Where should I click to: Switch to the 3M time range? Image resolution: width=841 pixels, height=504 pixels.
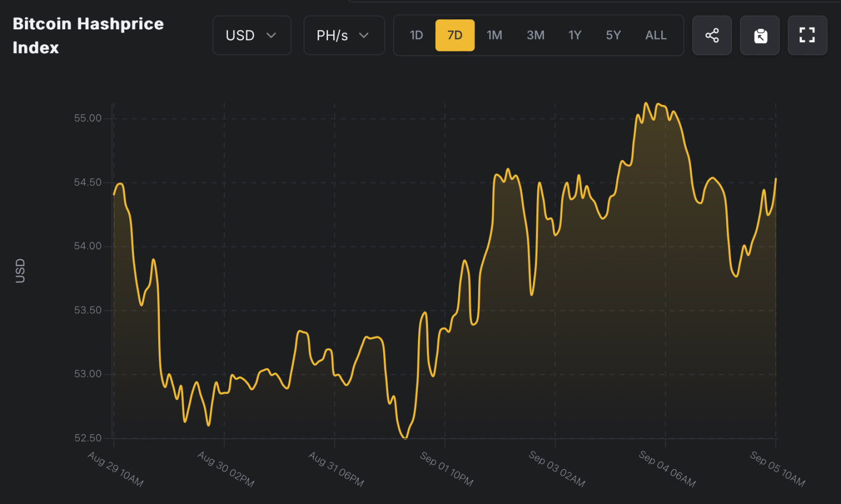click(x=535, y=35)
